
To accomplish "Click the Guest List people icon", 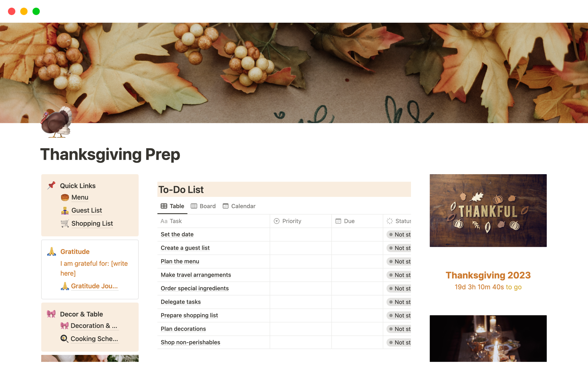I will pos(65,210).
